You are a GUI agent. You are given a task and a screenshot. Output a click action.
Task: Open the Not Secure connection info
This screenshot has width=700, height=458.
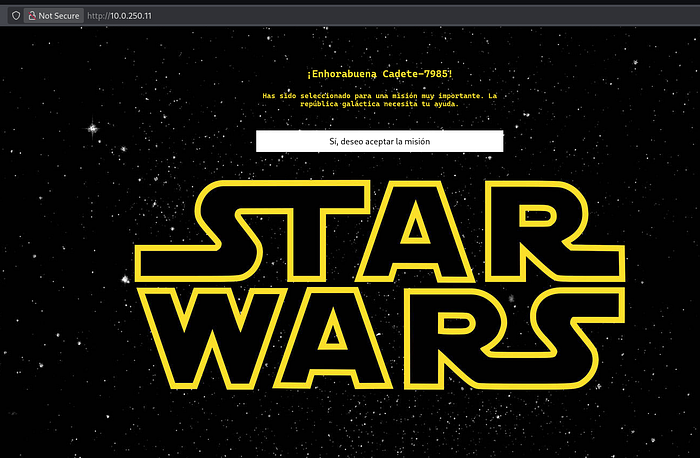click(54, 16)
